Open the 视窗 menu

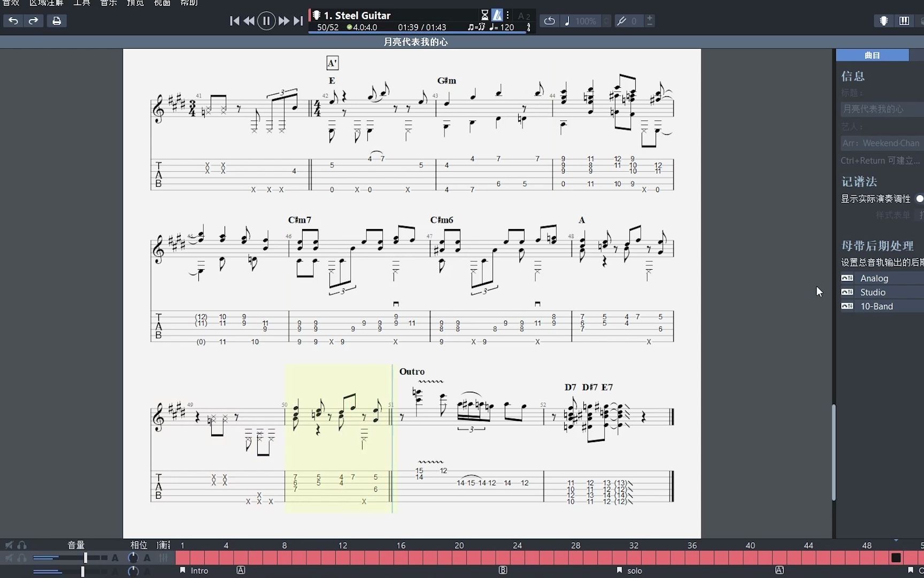click(162, 3)
